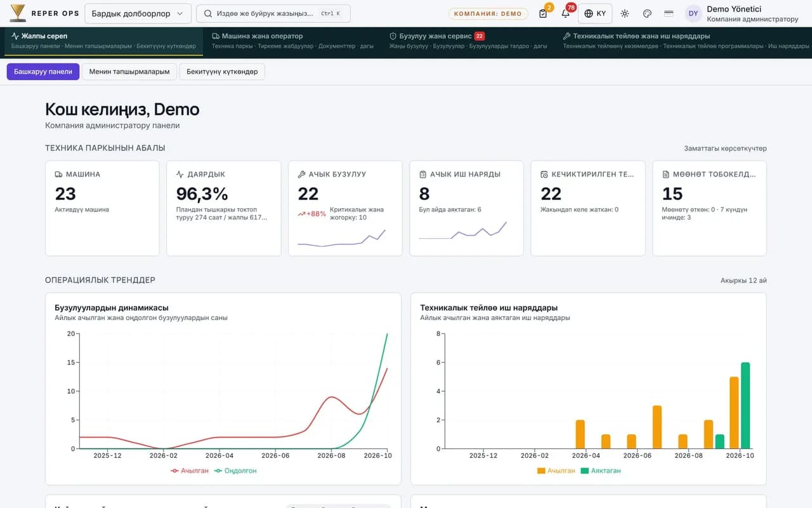The width and height of the screenshot is (812, 508).
Task: Open the clipboard tasks icon with badge 2
Action: coord(543,13)
